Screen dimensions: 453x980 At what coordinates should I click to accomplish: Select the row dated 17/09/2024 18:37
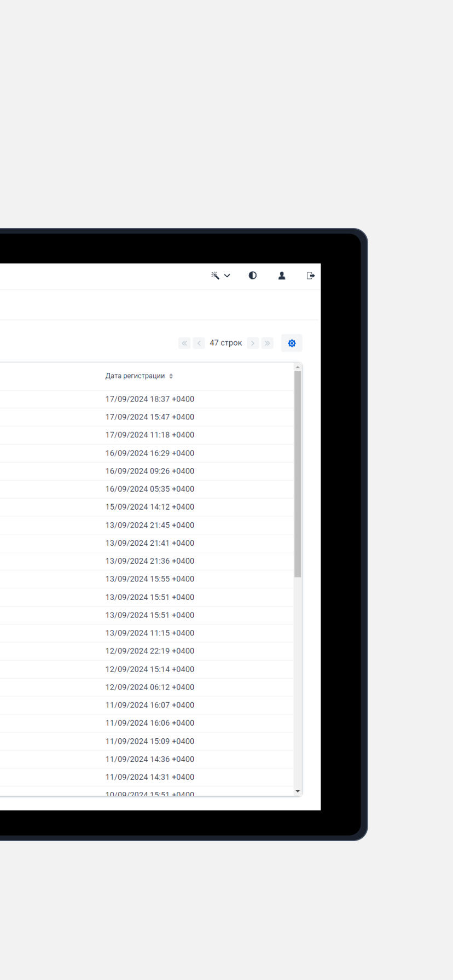pos(149,399)
